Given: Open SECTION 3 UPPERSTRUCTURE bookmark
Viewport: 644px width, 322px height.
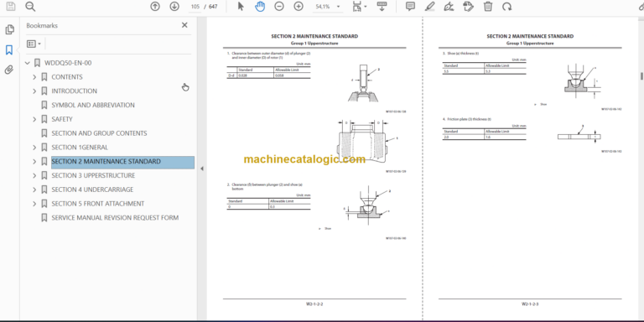Looking at the screenshot, I should click(93, 175).
